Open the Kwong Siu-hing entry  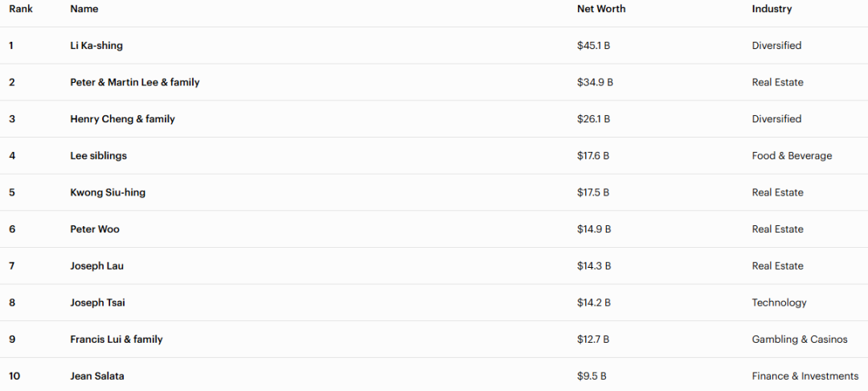click(108, 192)
